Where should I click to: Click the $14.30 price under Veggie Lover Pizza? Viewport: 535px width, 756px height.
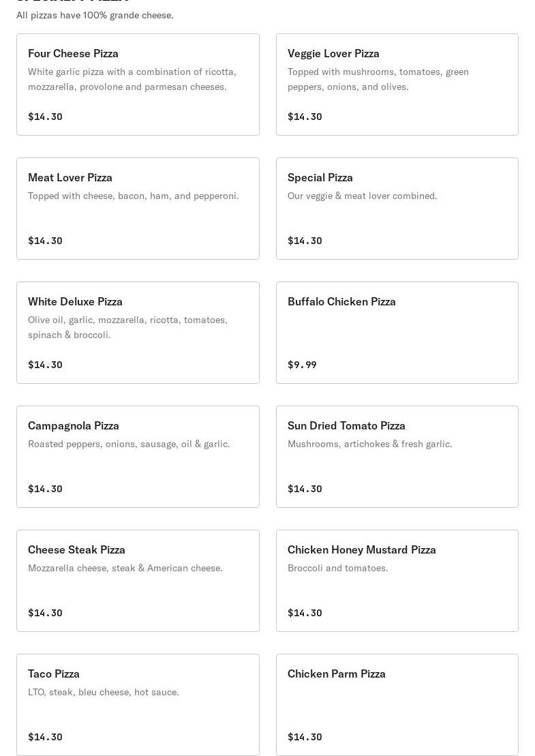[x=305, y=117]
